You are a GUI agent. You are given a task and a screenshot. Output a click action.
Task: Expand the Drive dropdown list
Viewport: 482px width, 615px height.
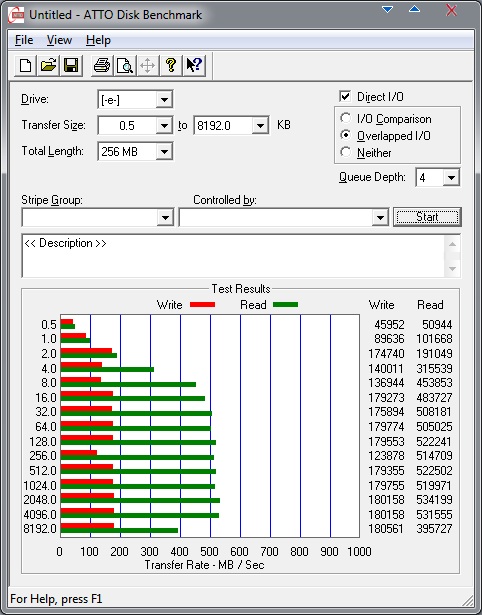coord(164,100)
